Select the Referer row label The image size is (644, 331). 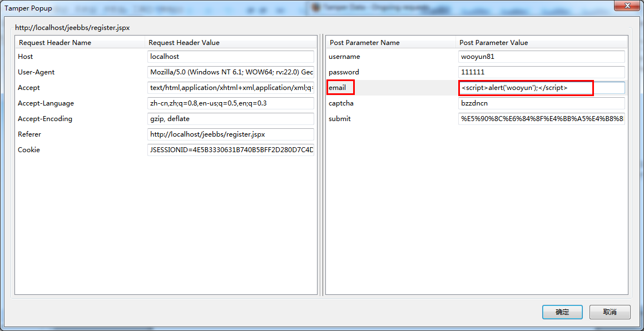(x=29, y=134)
